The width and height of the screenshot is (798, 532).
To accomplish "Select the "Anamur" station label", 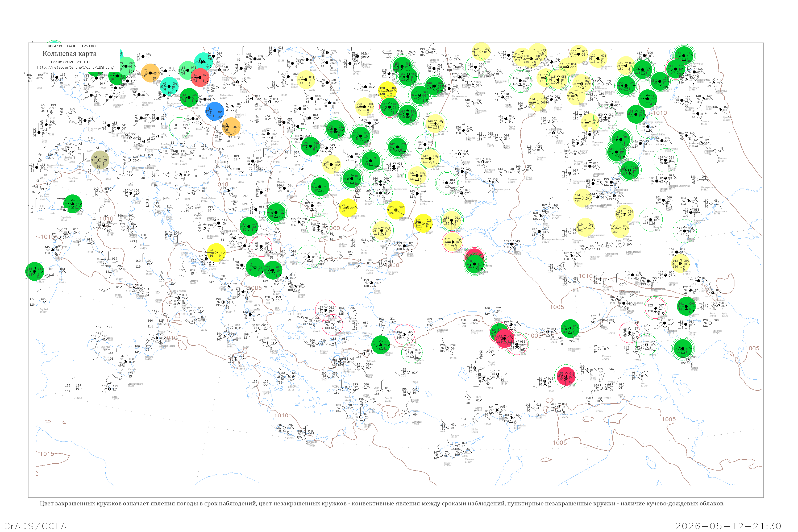I will point(455,435).
